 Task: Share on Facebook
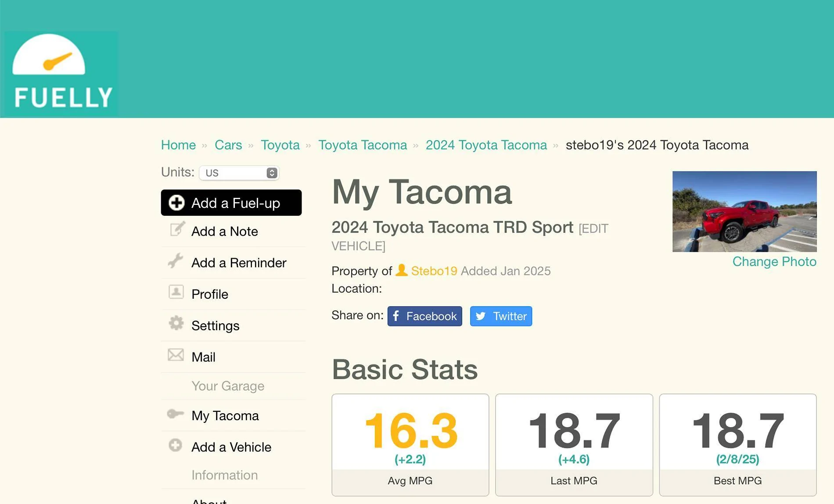424,316
